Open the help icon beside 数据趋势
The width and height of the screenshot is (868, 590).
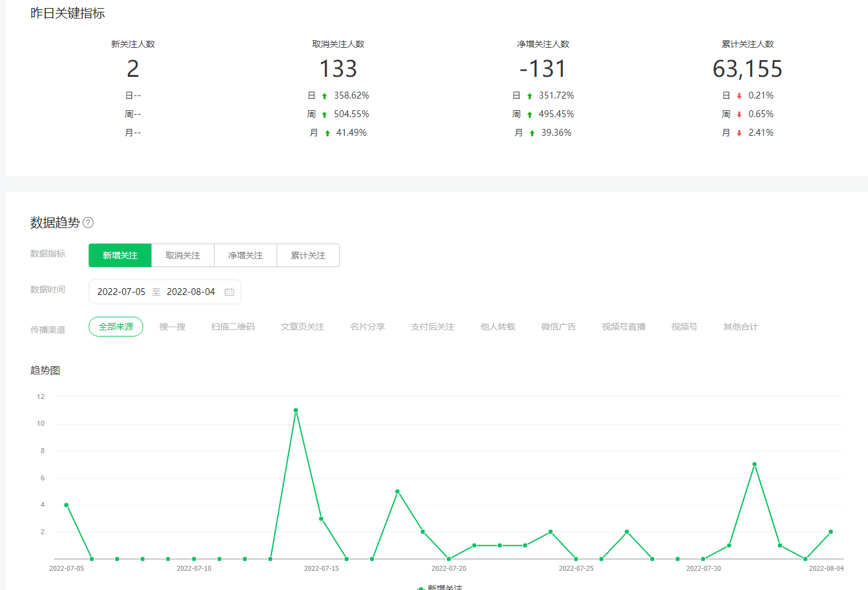(x=88, y=222)
